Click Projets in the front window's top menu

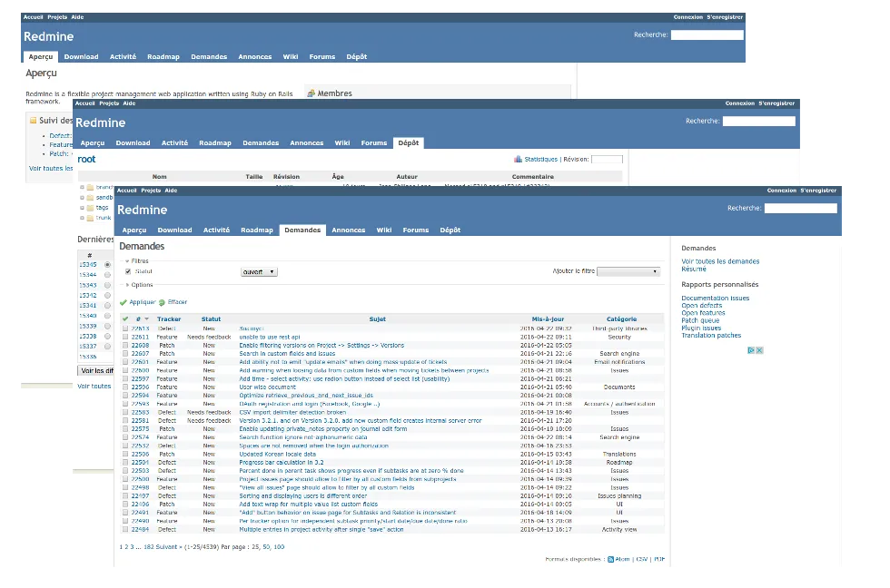(151, 191)
